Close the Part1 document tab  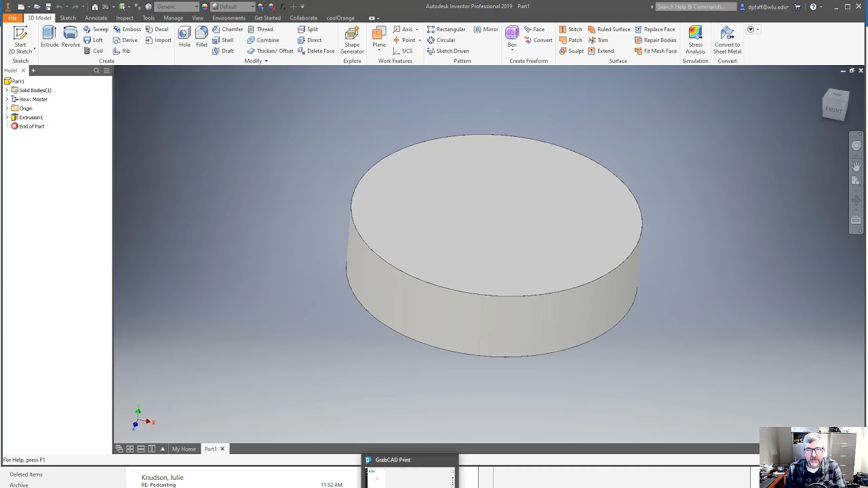[x=222, y=449]
